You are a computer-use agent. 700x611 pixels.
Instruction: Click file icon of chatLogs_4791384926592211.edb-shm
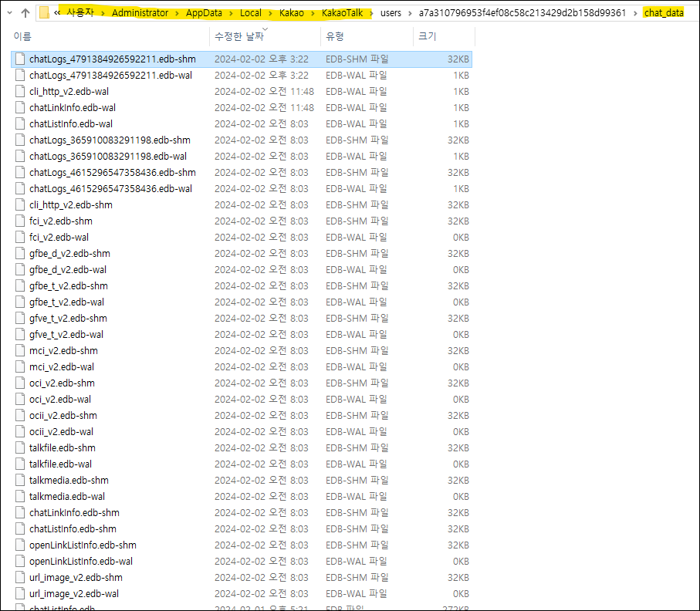point(21,59)
